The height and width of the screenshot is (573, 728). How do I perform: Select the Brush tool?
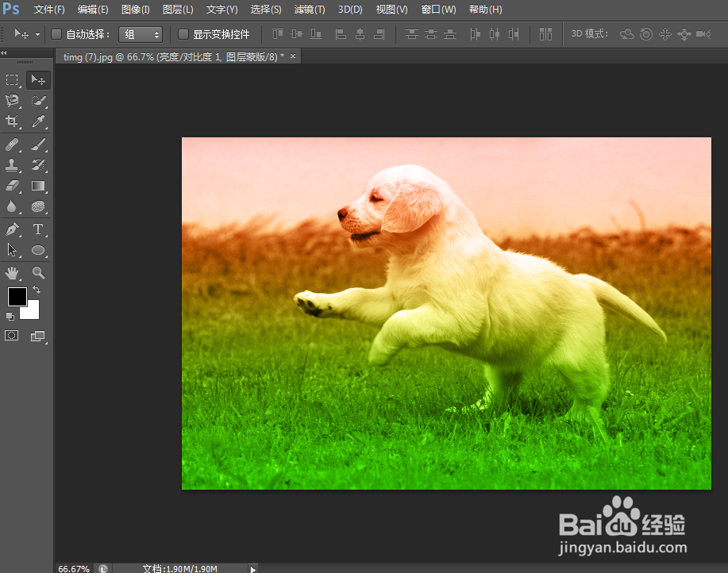tap(38, 144)
